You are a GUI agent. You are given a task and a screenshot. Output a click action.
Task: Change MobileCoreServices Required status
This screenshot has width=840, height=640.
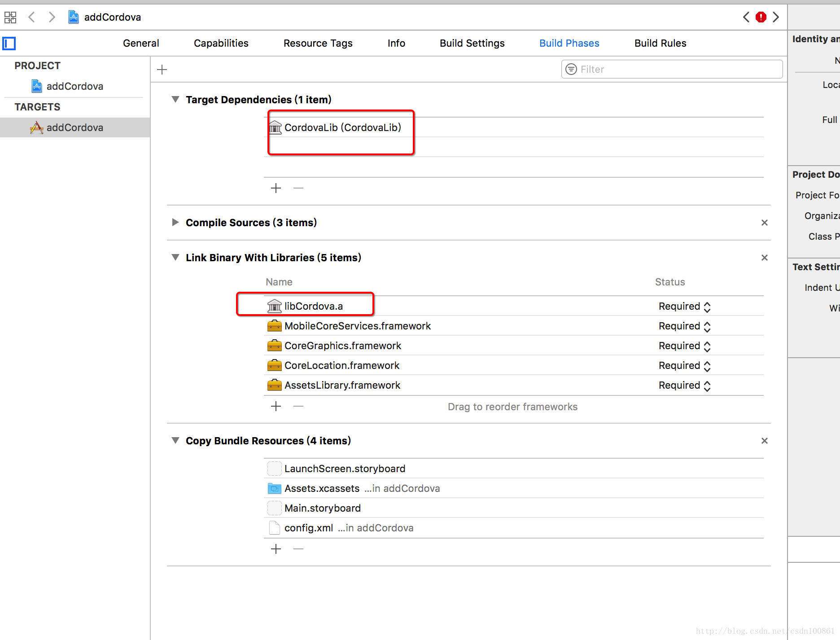[x=685, y=326]
